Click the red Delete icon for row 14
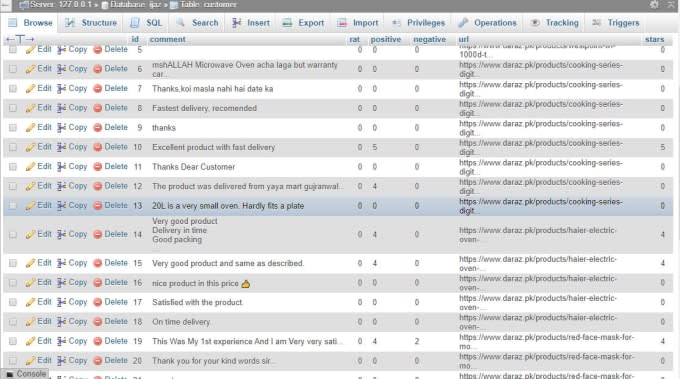The width and height of the screenshot is (680, 379). pos(98,235)
